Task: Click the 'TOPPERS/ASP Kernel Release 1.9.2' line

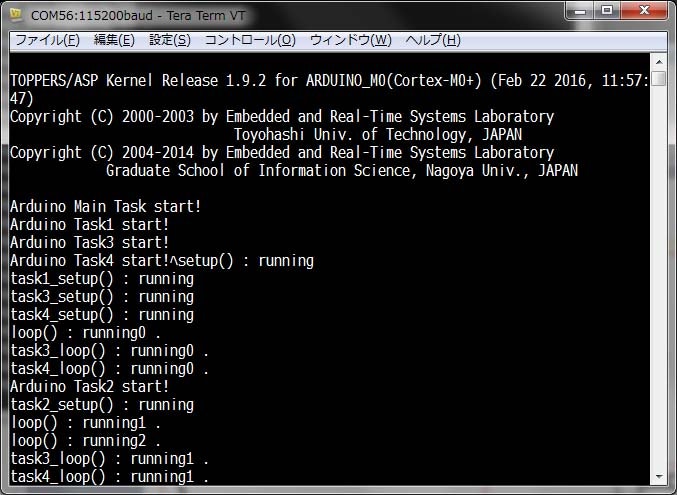Action: 329,80
